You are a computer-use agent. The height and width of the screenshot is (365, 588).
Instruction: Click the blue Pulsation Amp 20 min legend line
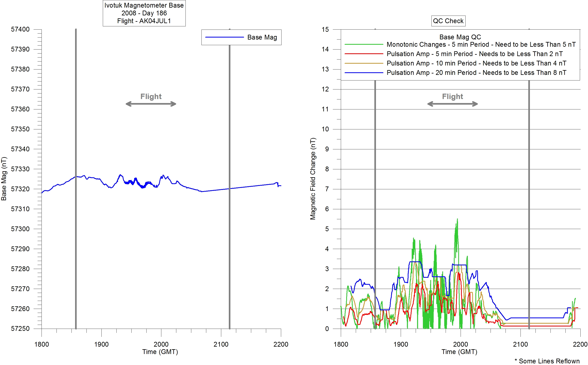tap(364, 72)
